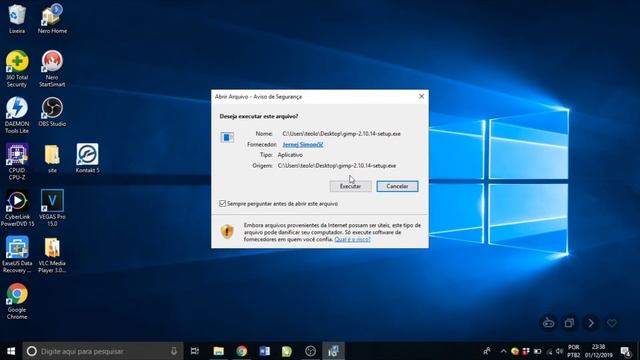Open the Action Center notifications
The height and width of the screenshot is (360, 640).
tap(626, 351)
